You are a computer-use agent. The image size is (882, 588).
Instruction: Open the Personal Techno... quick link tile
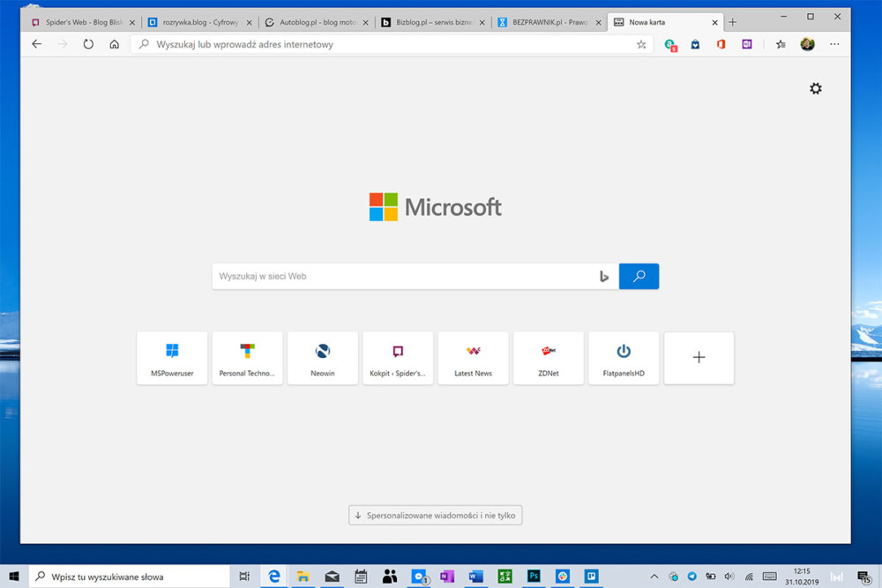click(248, 358)
